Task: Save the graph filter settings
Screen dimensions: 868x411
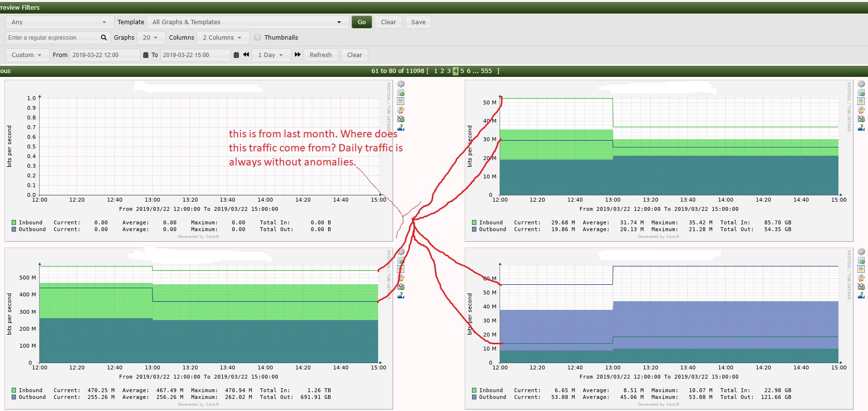Action: (x=418, y=22)
